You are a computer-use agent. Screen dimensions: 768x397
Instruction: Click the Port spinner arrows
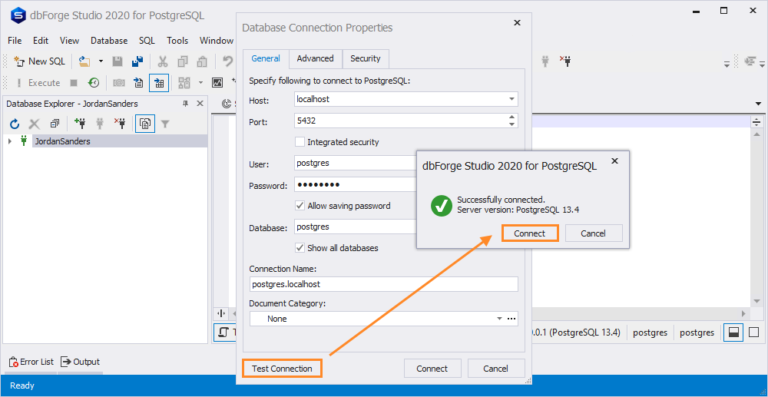click(x=512, y=120)
